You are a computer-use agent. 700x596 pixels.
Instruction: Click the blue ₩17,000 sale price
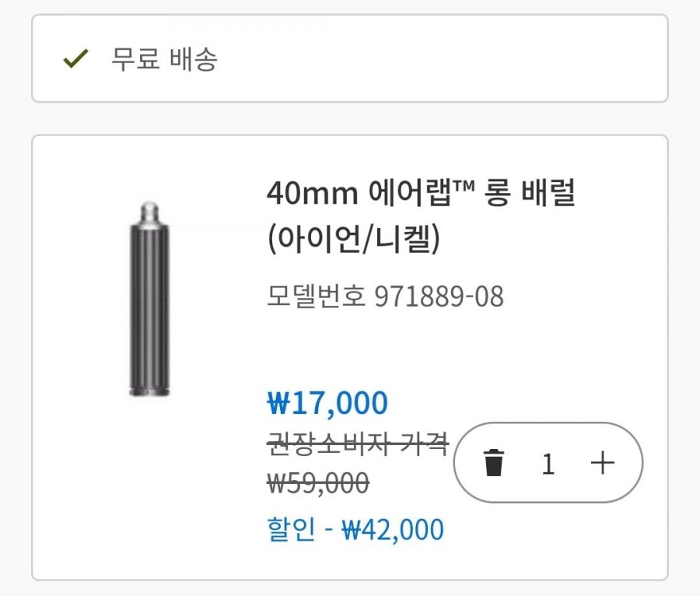pyautogui.click(x=327, y=403)
